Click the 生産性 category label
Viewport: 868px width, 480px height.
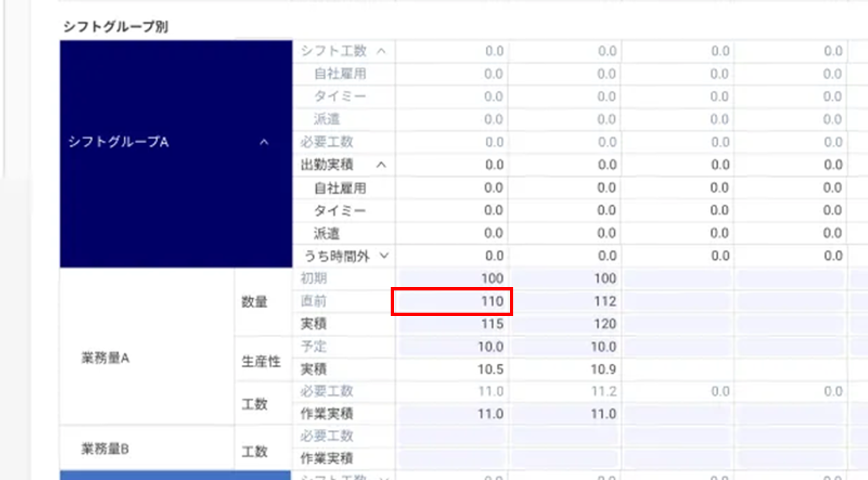point(261,362)
